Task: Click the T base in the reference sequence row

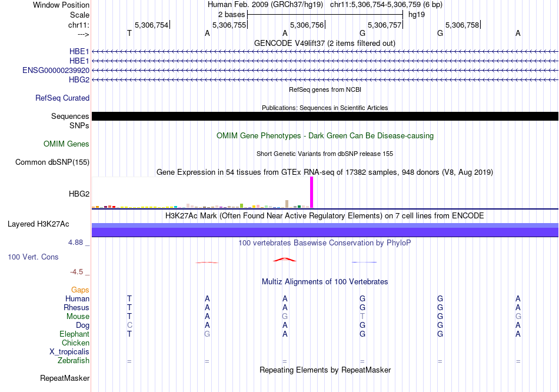Action: click(129, 33)
